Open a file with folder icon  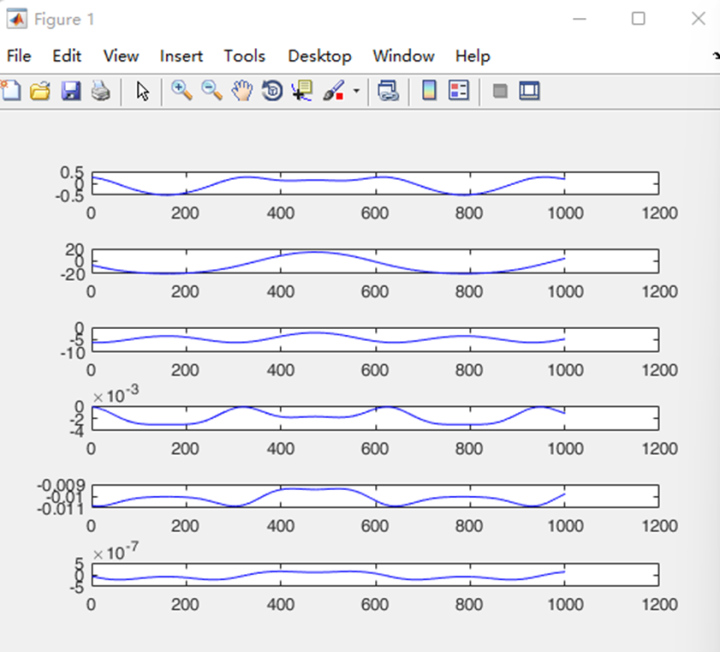point(40,90)
